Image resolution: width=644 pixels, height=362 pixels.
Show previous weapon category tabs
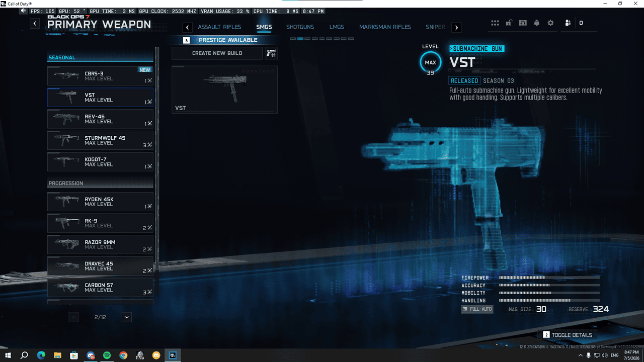click(x=188, y=27)
